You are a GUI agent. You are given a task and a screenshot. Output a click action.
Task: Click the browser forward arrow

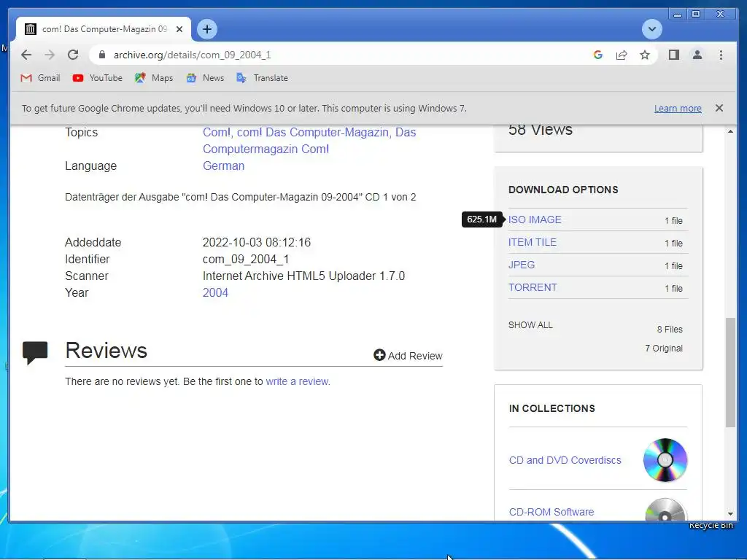tap(50, 55)
